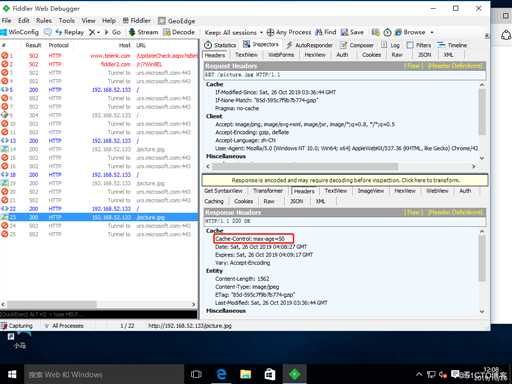The height and width of the screenshot is (384, 512).
Task: Open the Keep: All sessions dropdown
Action: [234, 32]
